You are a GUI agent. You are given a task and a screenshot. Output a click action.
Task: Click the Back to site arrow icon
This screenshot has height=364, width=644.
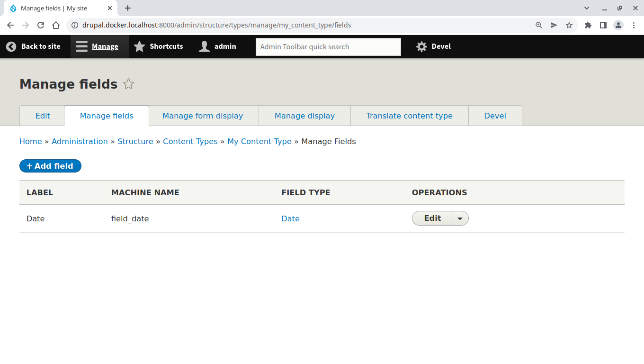[11, 46]
